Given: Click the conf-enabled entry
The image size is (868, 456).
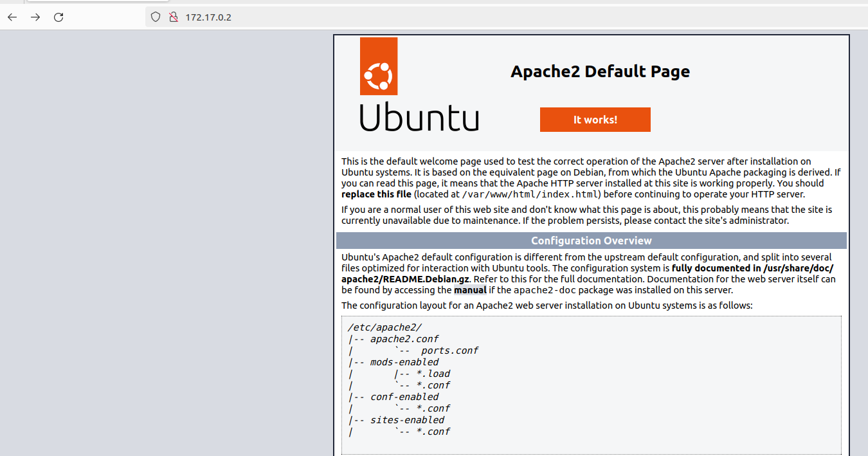Looking at the screenshot, I should tap(404, 397).
